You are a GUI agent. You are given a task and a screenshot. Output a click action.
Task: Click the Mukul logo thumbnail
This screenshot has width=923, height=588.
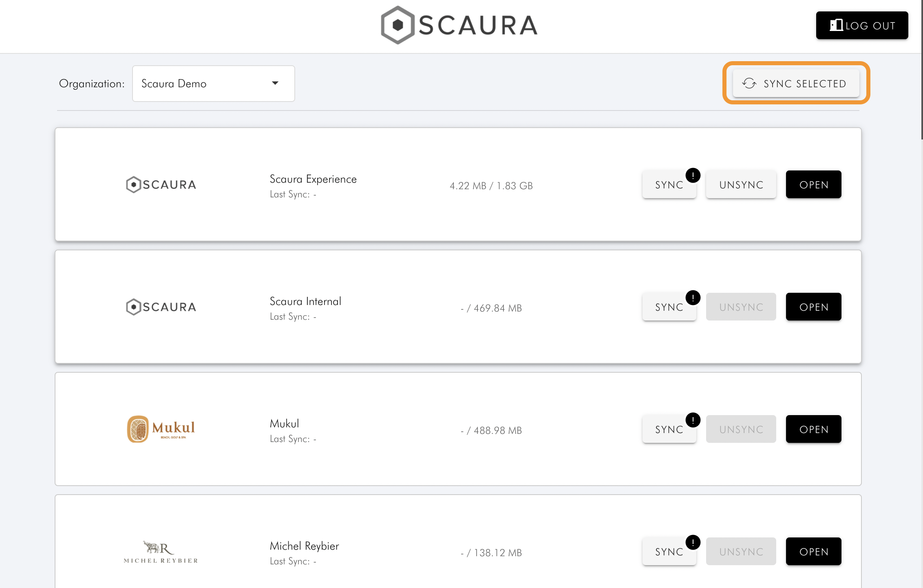click(x=161, y=429)
